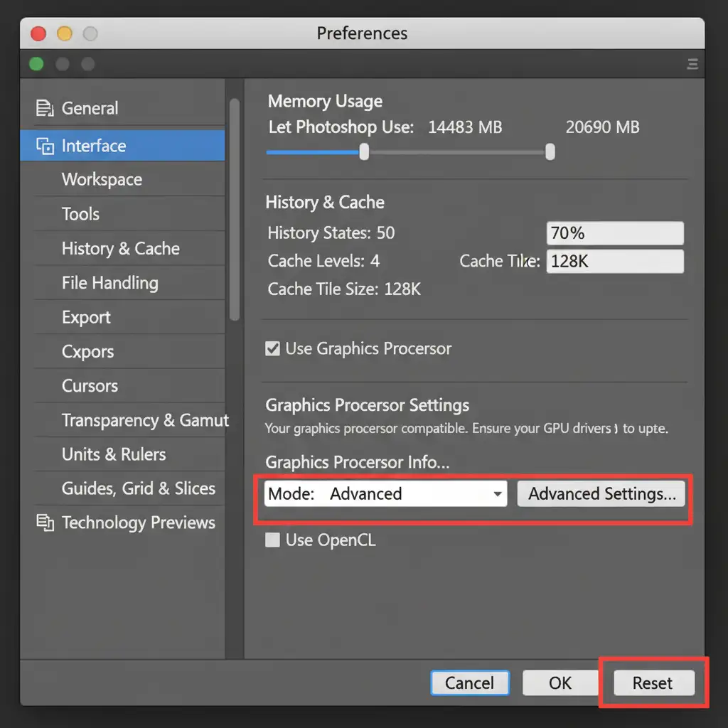Screen dimensions: 728x728
Task: Click the Reset button
Action: 652,683
